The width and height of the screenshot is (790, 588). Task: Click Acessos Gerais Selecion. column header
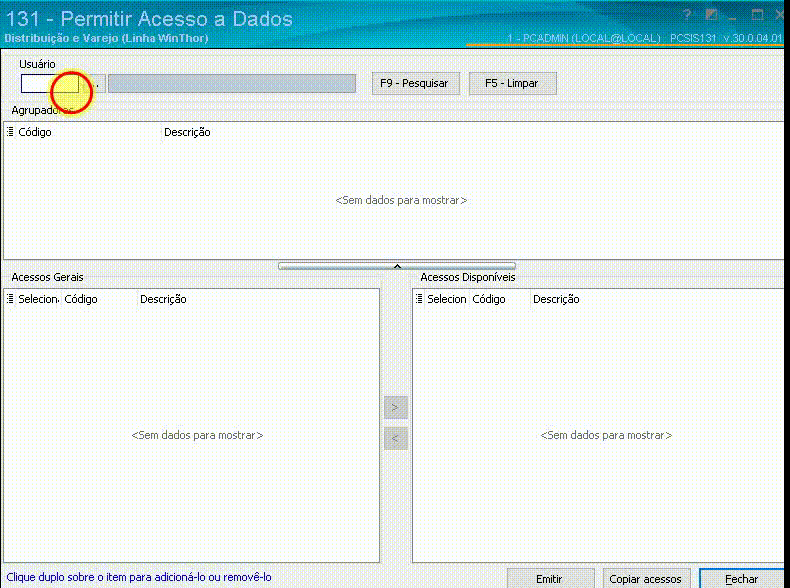(39, 299)
